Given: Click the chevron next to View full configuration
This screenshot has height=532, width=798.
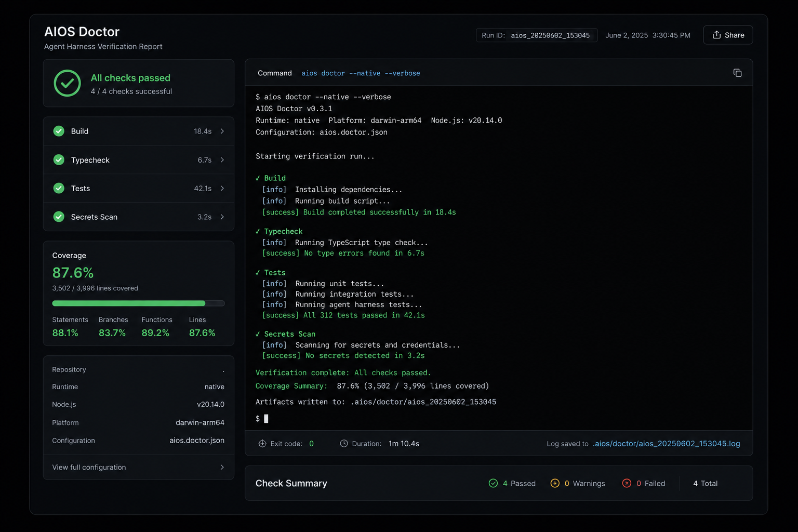Looking at the screenshot, I should pos(222,467).
